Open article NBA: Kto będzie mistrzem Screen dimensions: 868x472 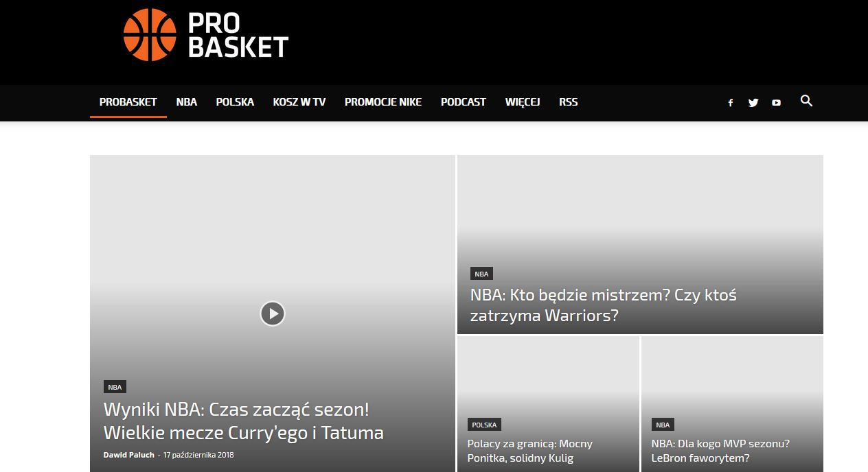click(x=604, y=305)
